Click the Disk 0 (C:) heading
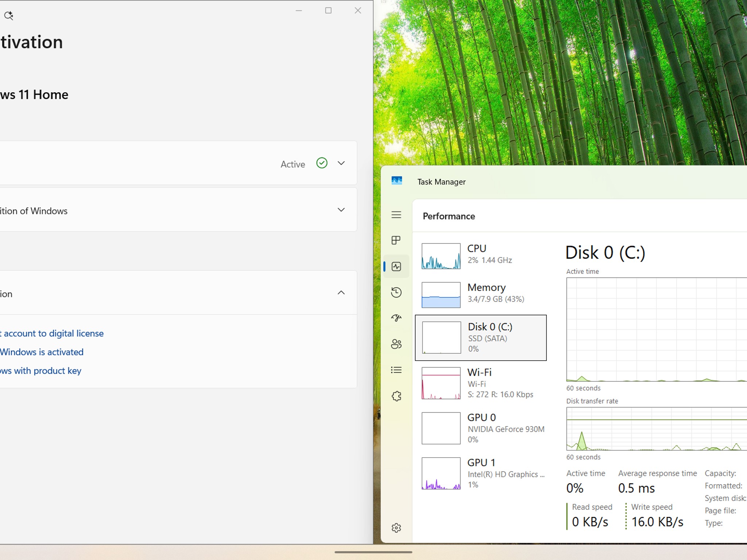Screen dimensions: 747x560 point(605,252)
